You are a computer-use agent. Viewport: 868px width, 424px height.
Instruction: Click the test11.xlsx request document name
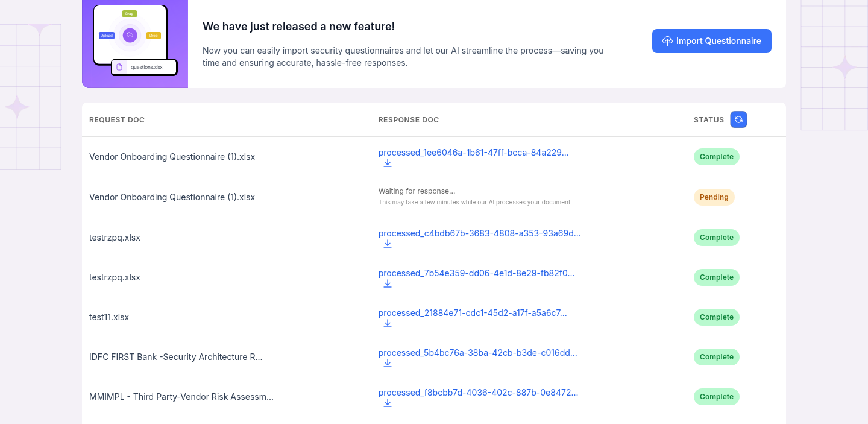pyautogui.click(x=109, y=317)
